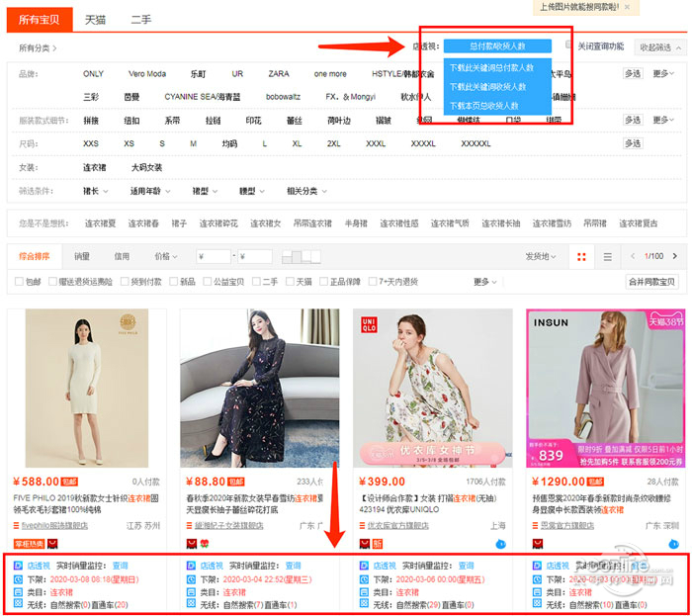
Task: Click Tmall icon under ¥1290.00 product
Action: (538, 544)
